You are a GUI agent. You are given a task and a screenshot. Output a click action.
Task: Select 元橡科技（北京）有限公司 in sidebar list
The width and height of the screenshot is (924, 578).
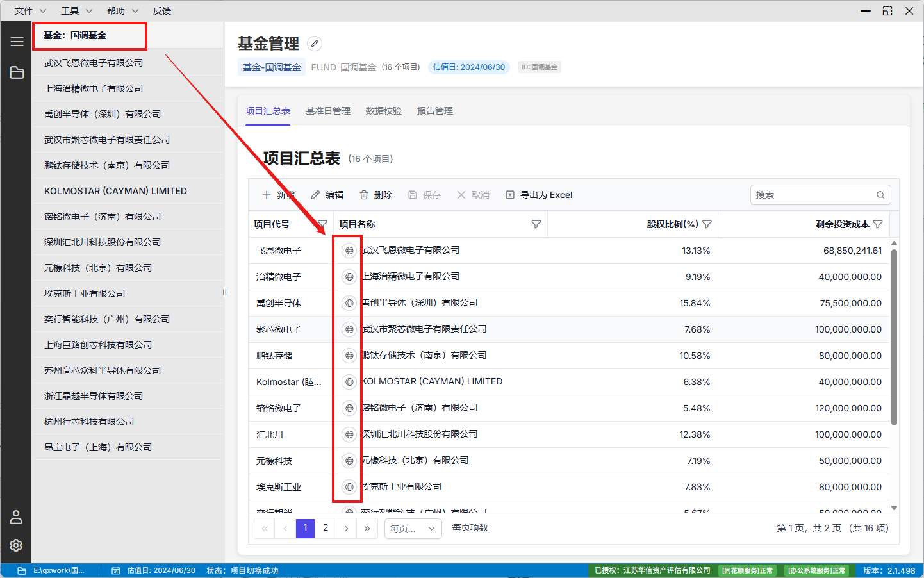[x=128, y=268]
